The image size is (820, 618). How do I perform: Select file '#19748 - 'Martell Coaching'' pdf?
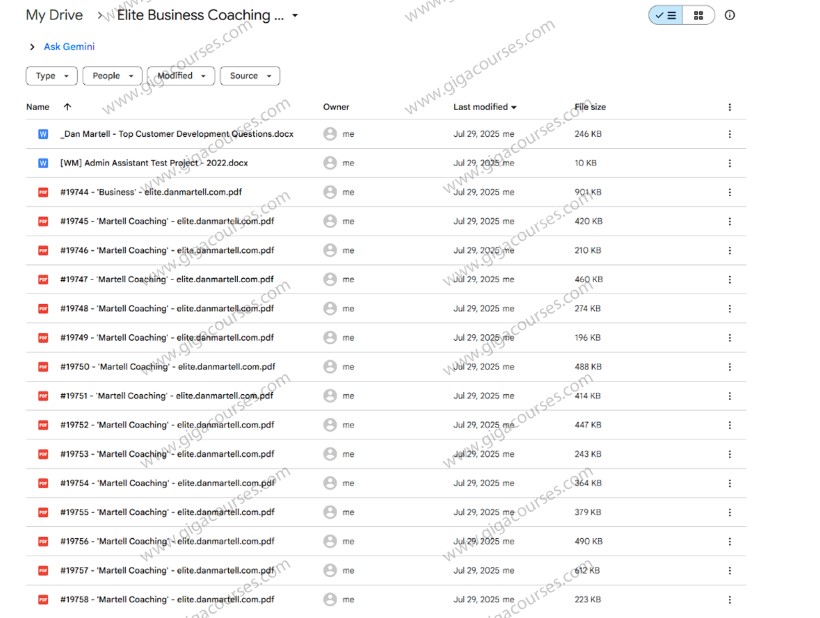(167, 308)
